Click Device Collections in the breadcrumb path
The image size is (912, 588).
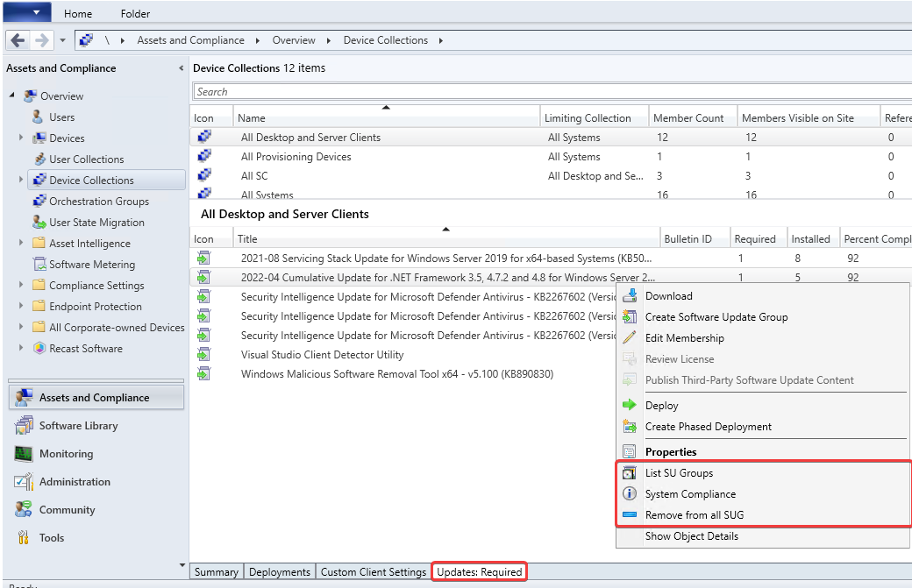click(x=386, y=40)
